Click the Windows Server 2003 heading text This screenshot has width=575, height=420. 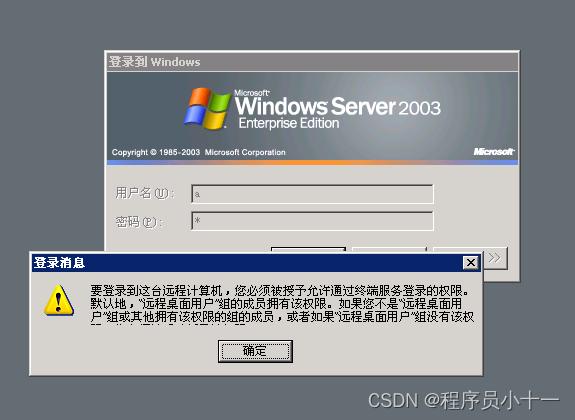(337, 106)
